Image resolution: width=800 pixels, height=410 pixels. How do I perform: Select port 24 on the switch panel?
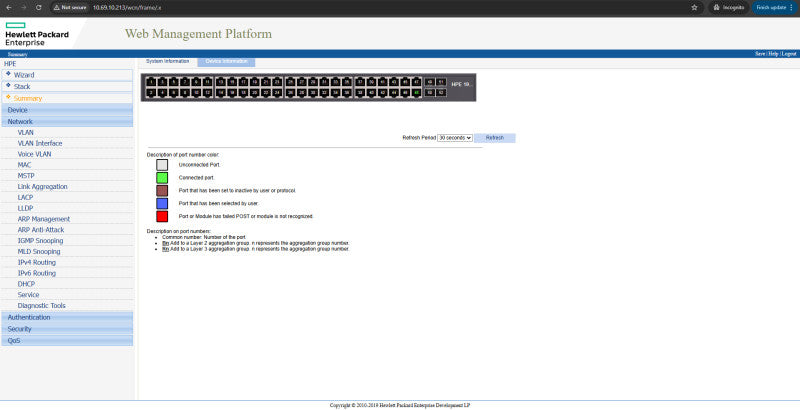point(277,93)
